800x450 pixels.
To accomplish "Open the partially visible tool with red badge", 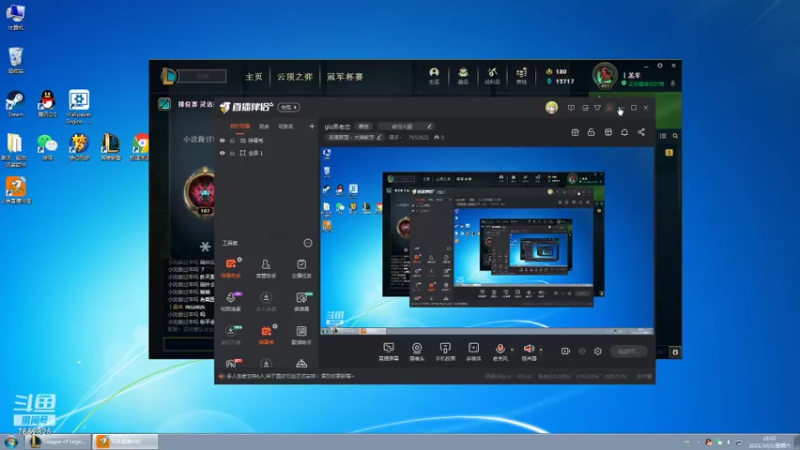I will [233, 363].
